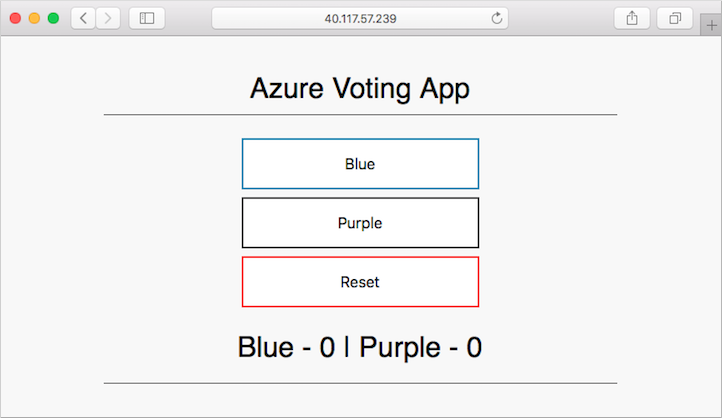Reload the page from the address bar
This screenshot has width=722, height=418.
(x=497, y=18)
